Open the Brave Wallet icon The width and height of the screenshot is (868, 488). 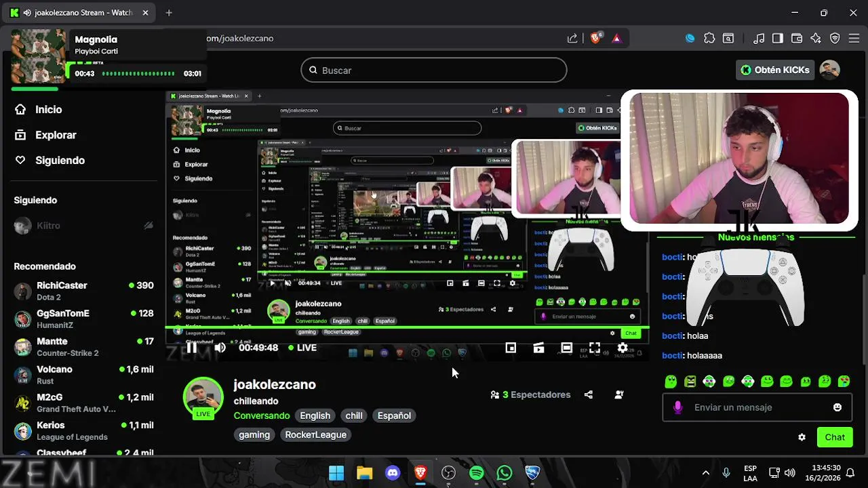pyautogui.click(x=797, y=39)
